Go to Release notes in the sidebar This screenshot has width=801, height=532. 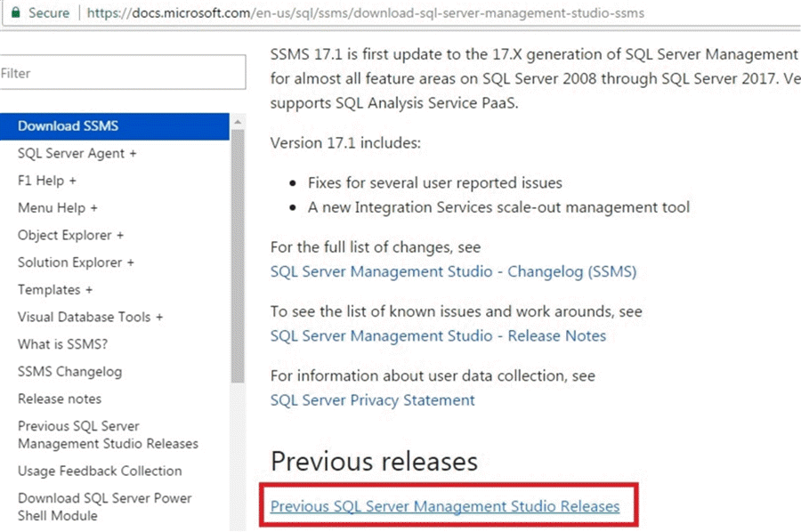click(x=60, y=399)
